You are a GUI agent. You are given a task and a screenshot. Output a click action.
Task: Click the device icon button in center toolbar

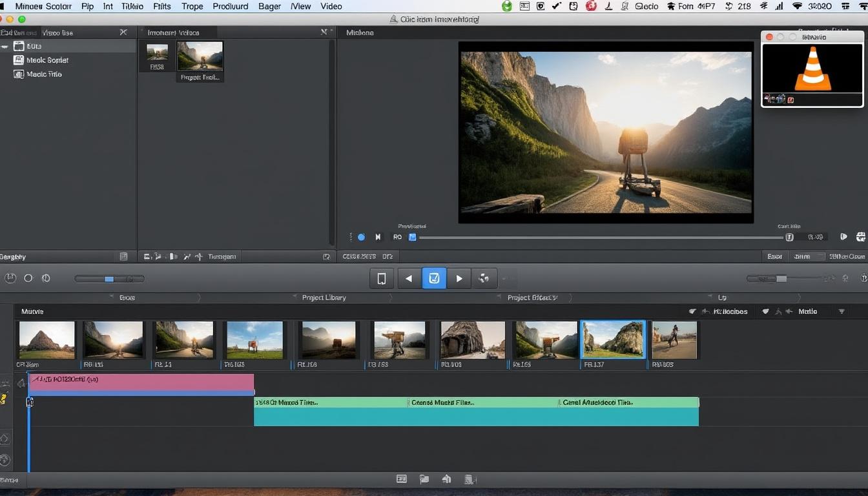click(x=382, y=278)
